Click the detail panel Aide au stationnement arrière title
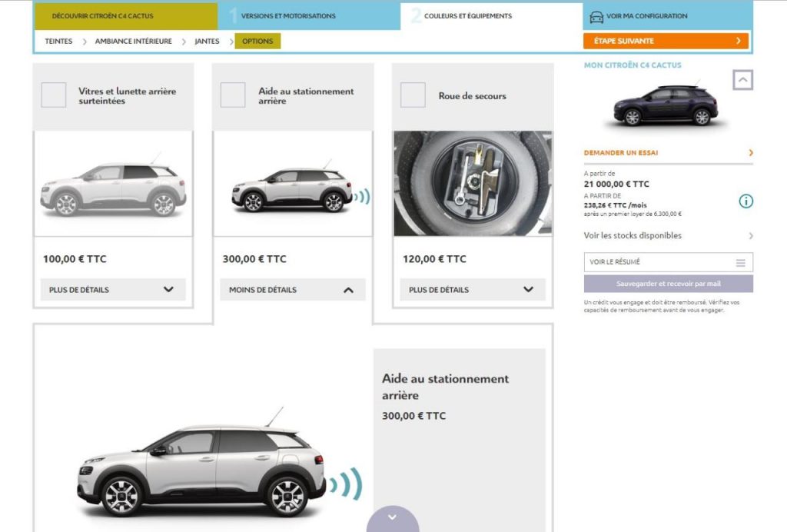787x532 pixels. [x=445, y=387]
